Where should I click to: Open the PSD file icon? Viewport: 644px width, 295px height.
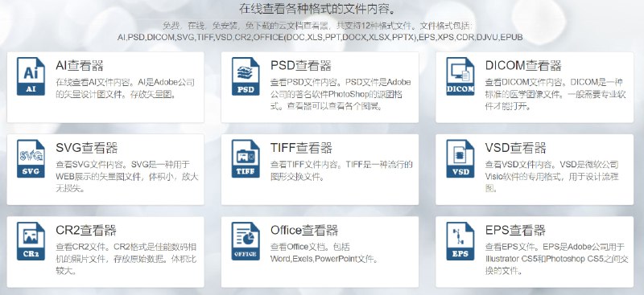(246, 76)
